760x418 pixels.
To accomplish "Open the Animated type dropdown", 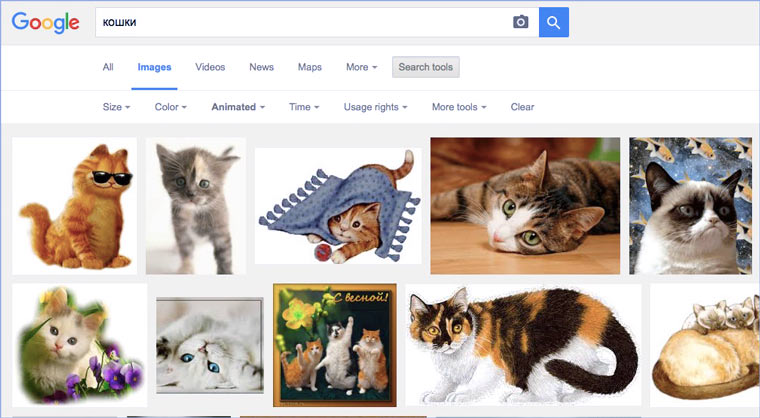I will tap(238, 107).
